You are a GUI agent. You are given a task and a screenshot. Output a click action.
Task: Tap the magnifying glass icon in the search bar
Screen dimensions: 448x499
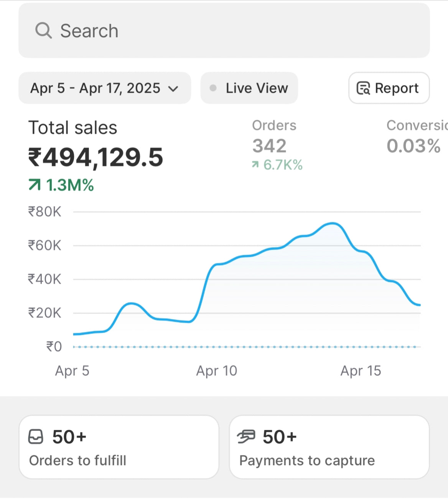tap(43, 30)
